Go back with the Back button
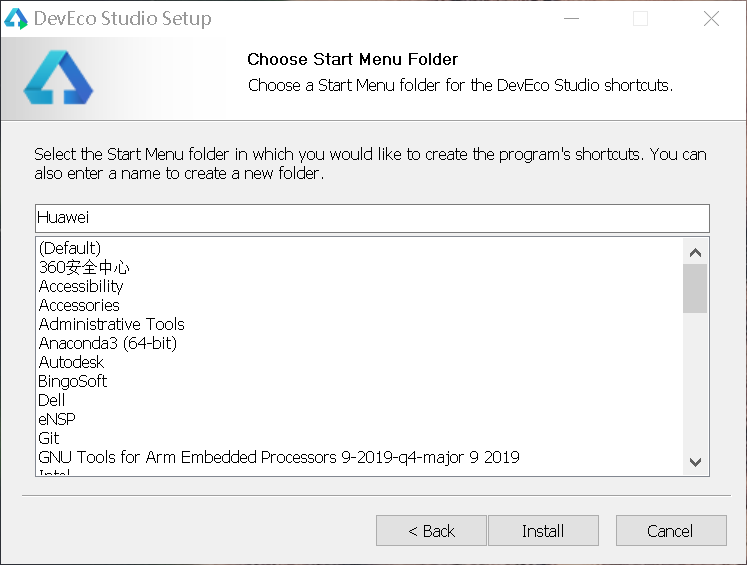 (x=431, y=531)
